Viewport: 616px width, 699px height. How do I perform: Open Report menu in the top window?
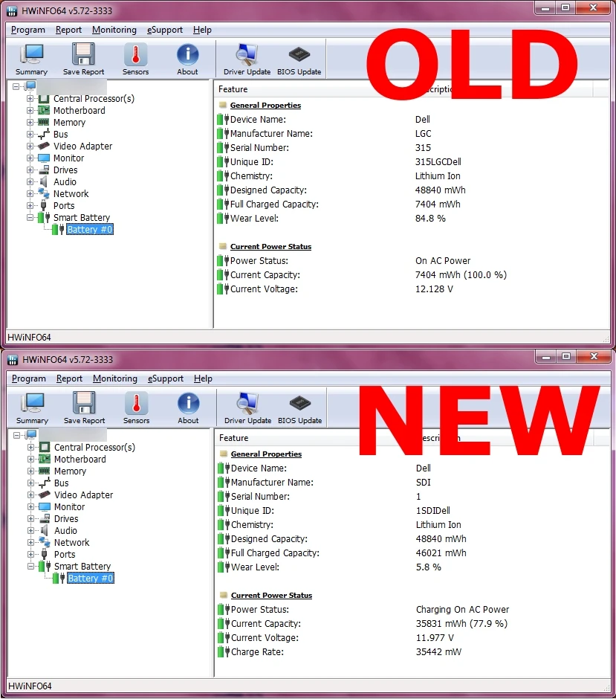[x=68, y=30]
